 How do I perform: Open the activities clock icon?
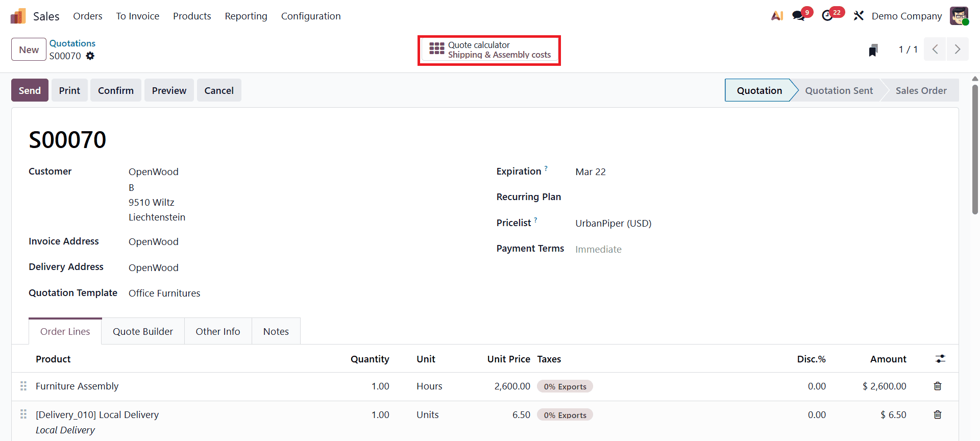[827, 16]
